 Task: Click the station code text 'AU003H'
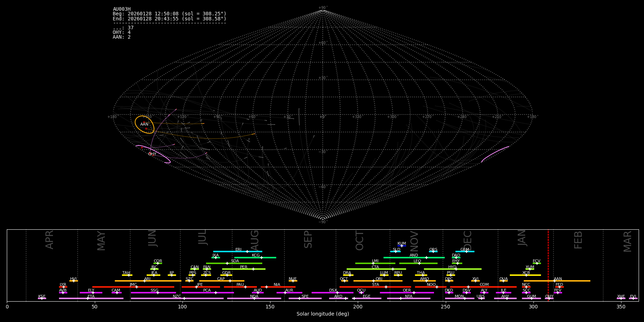pyautogui.click(x=122, y=9)
